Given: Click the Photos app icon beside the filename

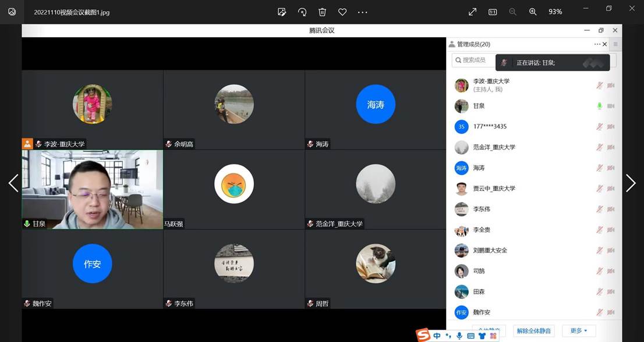Looking at the screenshot, I should coord(12,12).
